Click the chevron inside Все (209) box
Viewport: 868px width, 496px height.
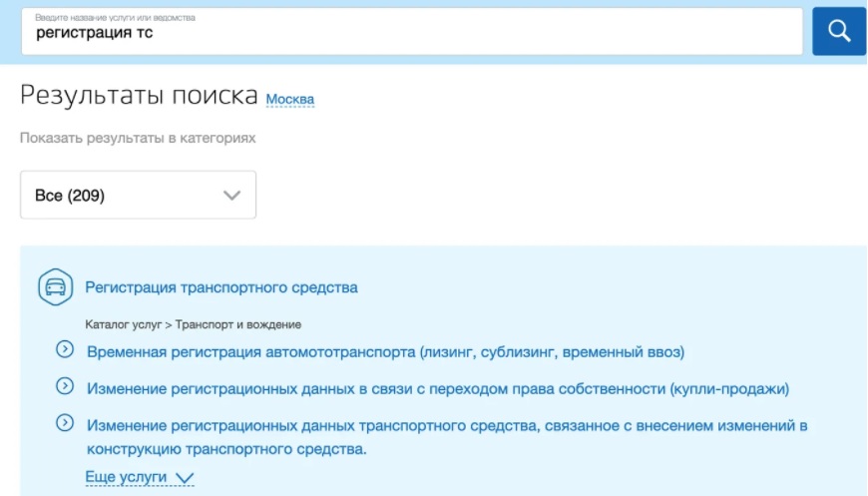pos(232,196)
